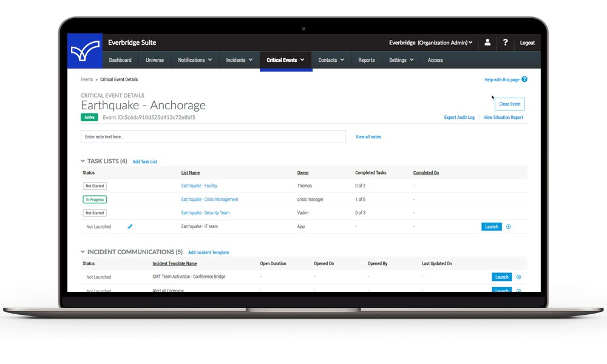Launch the Earthquake - IT team task list
Screen dimensions: 607x364
492,227
